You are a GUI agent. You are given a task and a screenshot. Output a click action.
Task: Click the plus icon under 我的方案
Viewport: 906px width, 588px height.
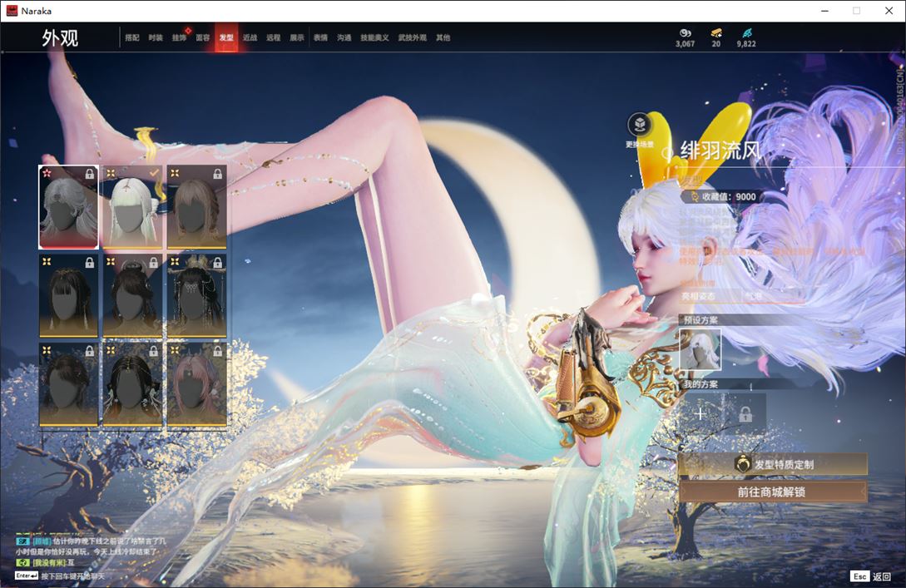pyautogui.click(x=701, y=413)
